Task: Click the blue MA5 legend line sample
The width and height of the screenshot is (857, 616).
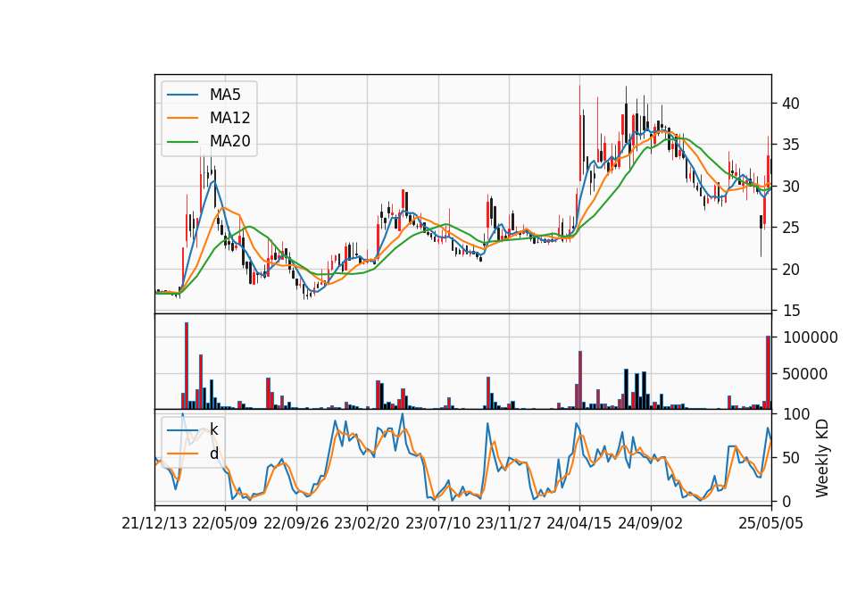Action: (x=182, y=95)
